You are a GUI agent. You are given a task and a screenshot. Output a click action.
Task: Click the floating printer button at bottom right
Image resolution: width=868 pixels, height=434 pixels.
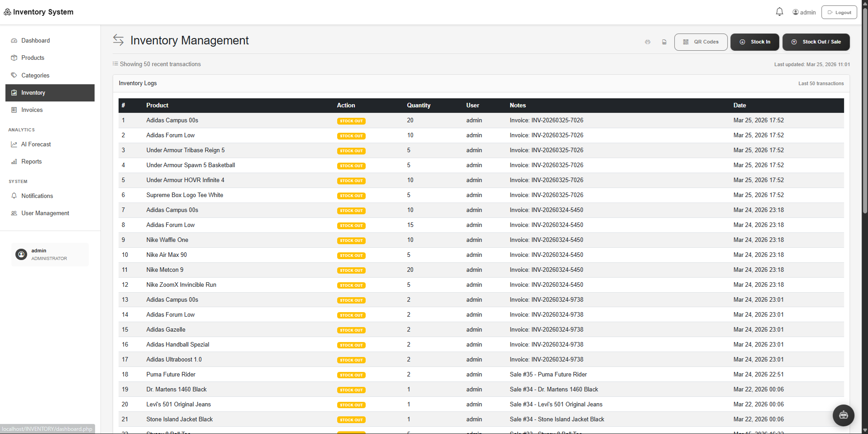click(x=843, y=415)
